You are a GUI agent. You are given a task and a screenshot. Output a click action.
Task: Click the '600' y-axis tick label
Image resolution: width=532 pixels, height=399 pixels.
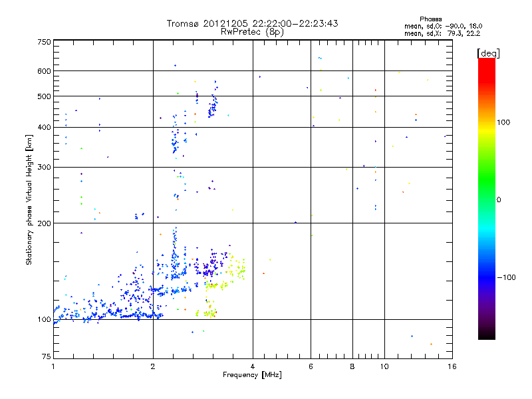[x=44, y=71]
